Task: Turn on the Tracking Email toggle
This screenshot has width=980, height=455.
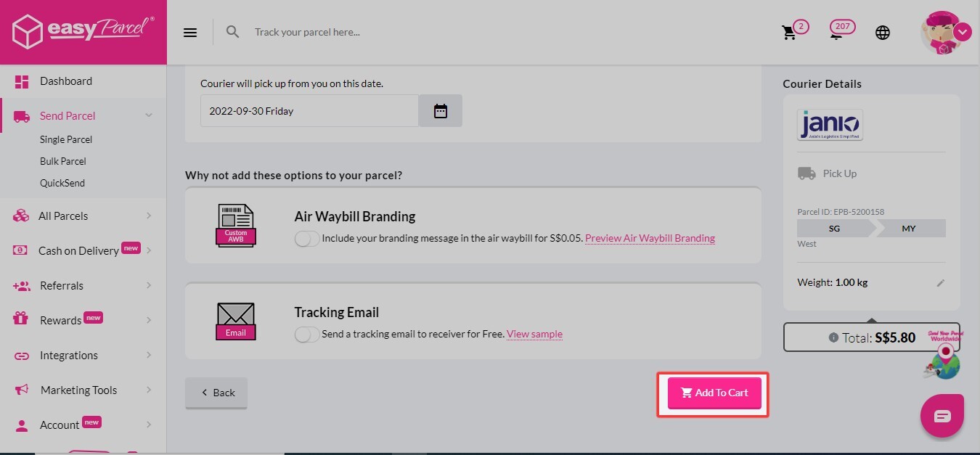Action: pyautogui.click(x=306, y=335)
